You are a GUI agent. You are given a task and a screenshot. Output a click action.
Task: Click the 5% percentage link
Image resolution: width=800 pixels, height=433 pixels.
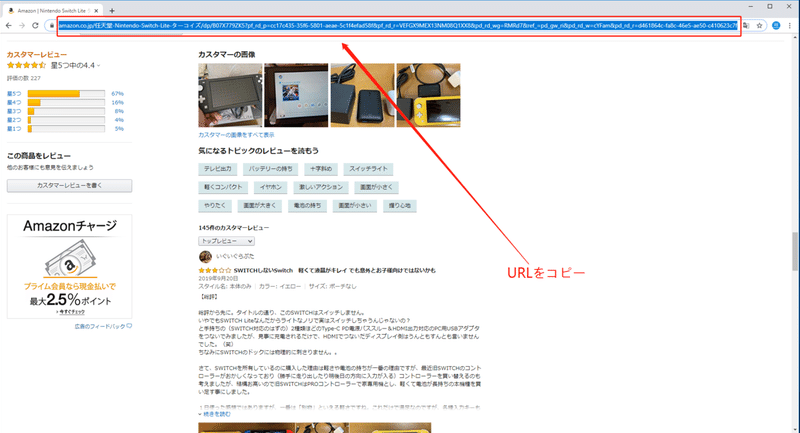(x=119, y=129)
